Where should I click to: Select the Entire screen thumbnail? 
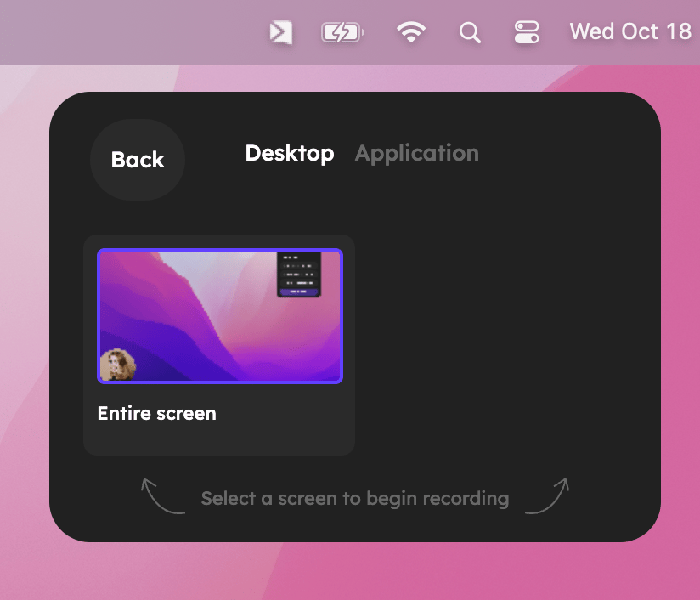click(x=220, y=316)
